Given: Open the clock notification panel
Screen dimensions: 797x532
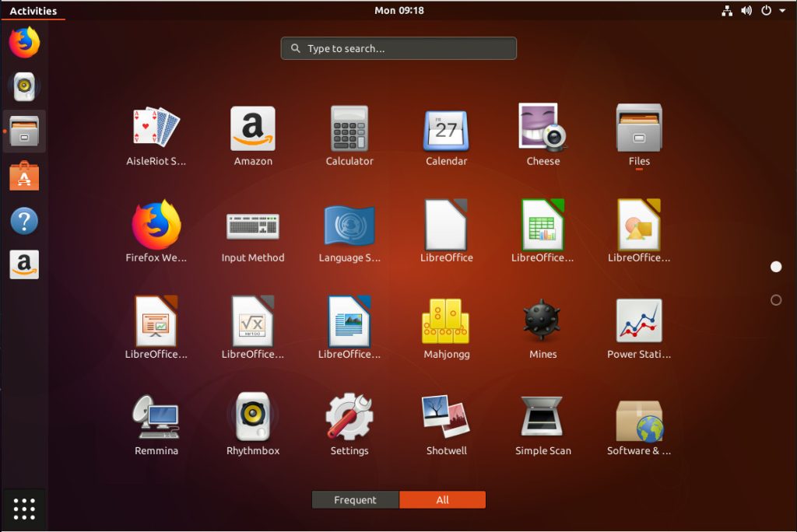Looking at the screenshot, I should pos(398,11).
